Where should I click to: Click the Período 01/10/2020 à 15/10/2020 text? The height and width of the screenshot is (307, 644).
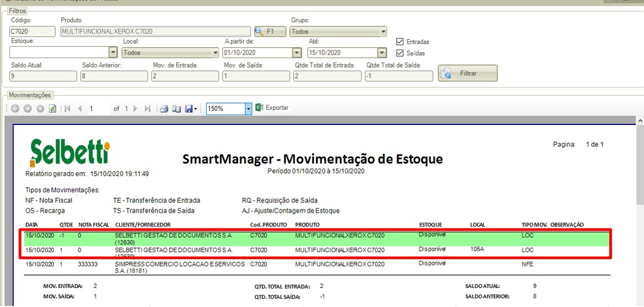315,171
